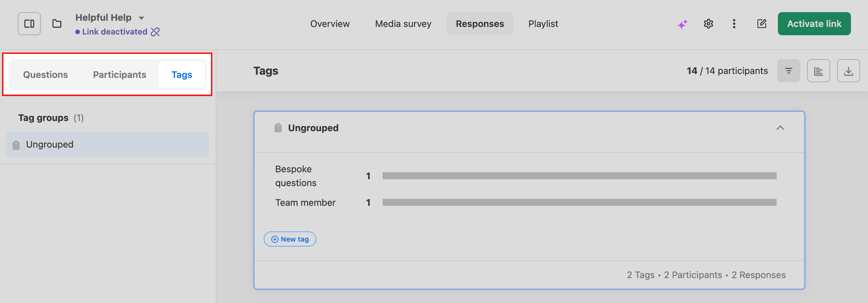Click the edit pencil icon
The image size is (868, 303).
click(x=762, y=24)
